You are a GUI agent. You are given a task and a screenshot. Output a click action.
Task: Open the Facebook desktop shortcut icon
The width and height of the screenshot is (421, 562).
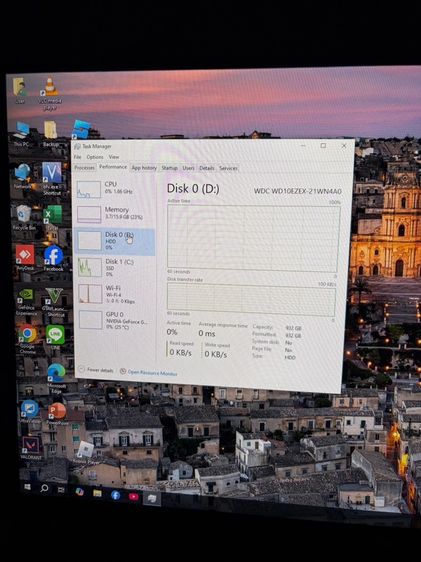[53, 258]
